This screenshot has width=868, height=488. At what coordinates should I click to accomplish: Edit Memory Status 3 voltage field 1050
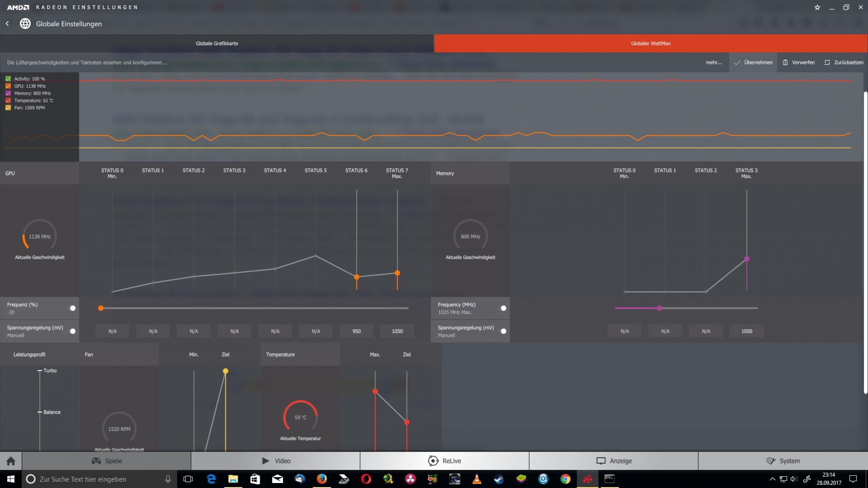coord(747,331)
